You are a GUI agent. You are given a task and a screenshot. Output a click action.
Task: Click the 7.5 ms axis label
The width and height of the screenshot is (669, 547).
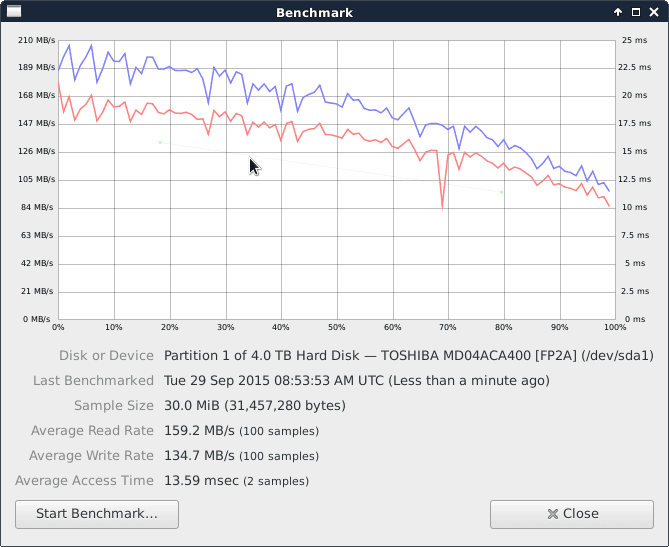[635, 235]
